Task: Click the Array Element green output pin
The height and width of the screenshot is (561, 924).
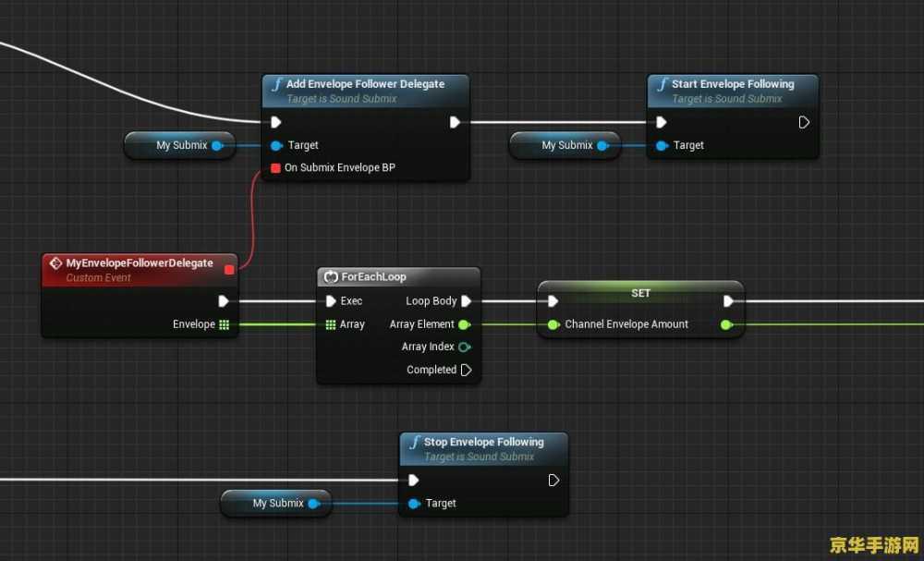Action: (464, 324)
